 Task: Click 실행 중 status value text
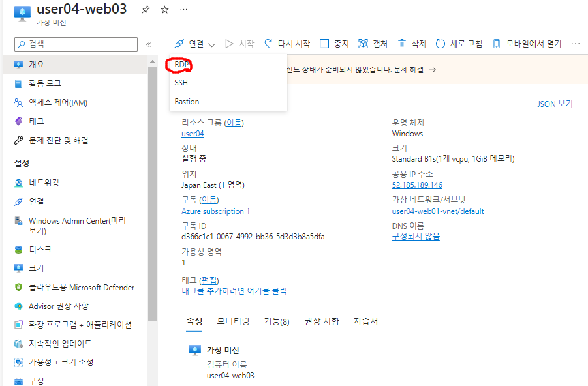click(x=194, y=159)
